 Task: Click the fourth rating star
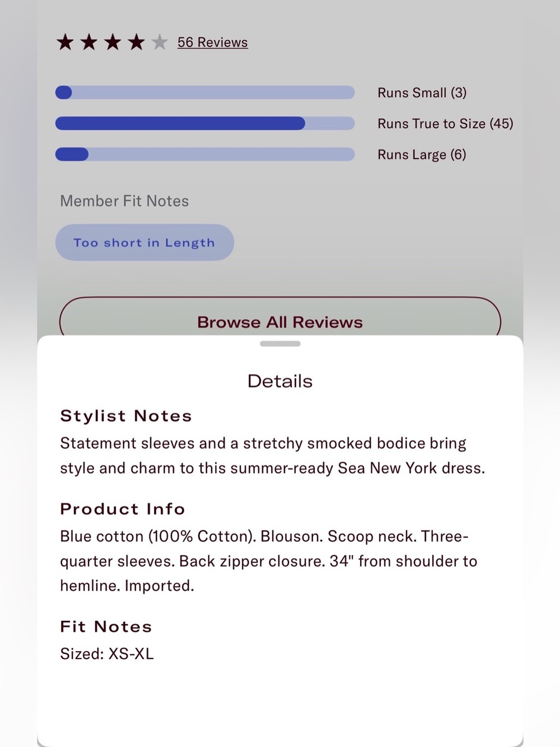pyautogui.click(x=136, y=42)
